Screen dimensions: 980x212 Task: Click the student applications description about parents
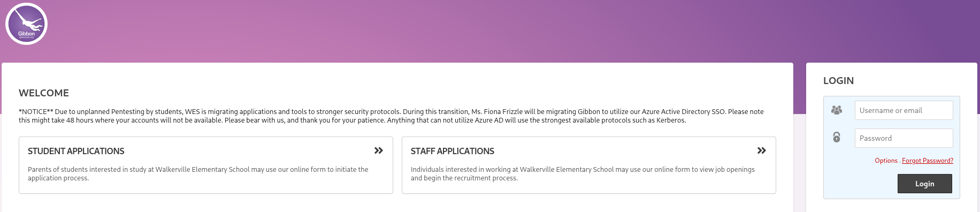tap(198, 173)
